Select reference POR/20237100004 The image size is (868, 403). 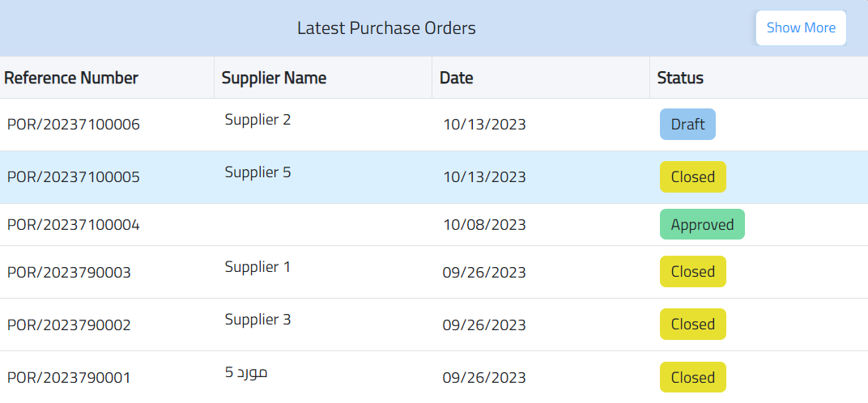coord(74,225)
